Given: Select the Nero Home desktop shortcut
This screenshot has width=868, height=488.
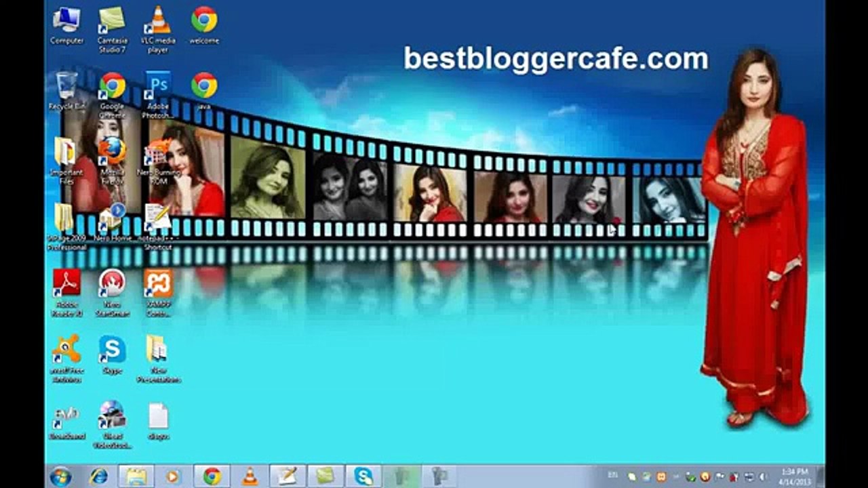Looking at the screenshot, I should tap(112, 222).
